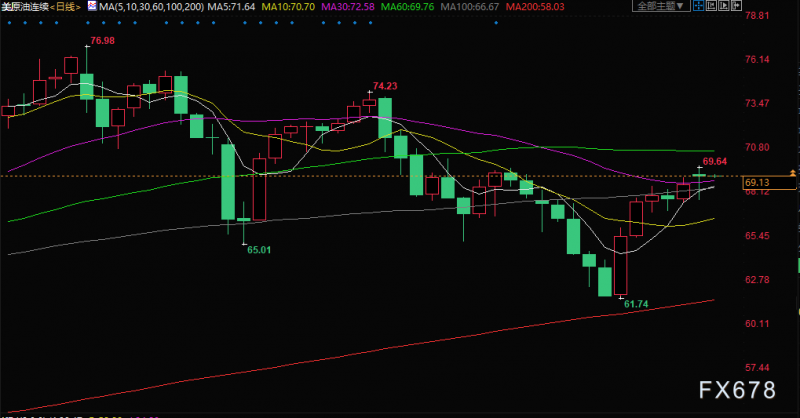Image resolution: width=800 pixels, height=418 pixels.
Task: Click the 76.98 high price label
Action: coord(103,41)
